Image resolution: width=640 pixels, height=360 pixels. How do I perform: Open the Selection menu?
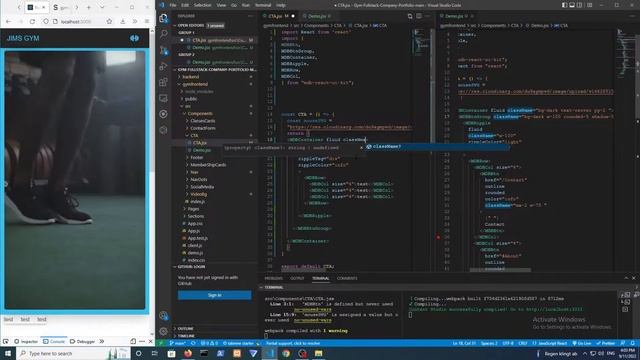(202, 5)
